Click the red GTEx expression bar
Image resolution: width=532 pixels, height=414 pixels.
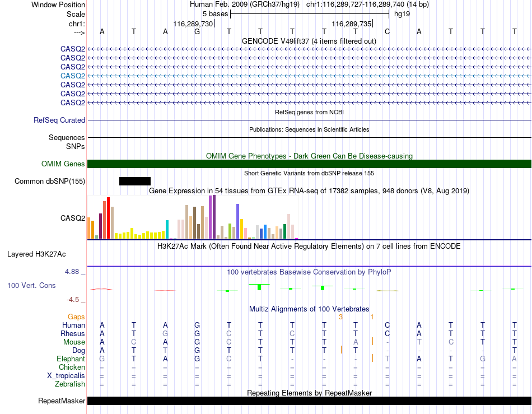(x=108, y=218)
